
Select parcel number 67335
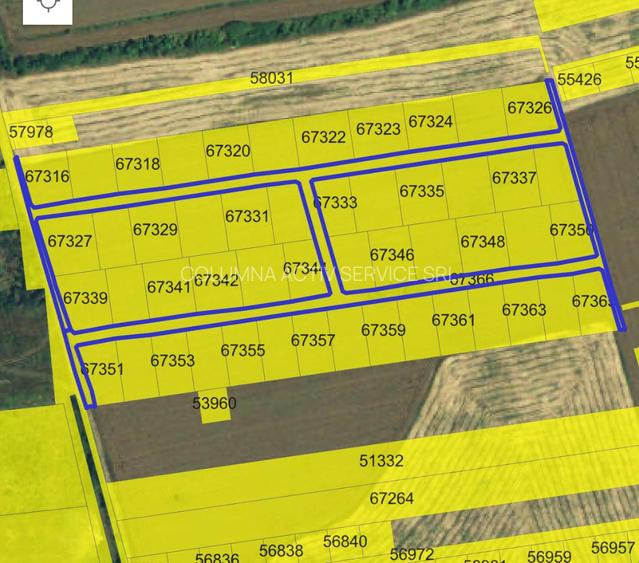pos(421,191)
